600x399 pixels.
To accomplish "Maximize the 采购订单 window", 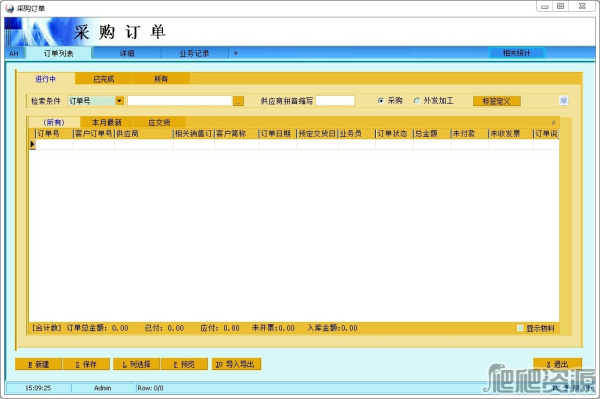I will coord(561,7).
